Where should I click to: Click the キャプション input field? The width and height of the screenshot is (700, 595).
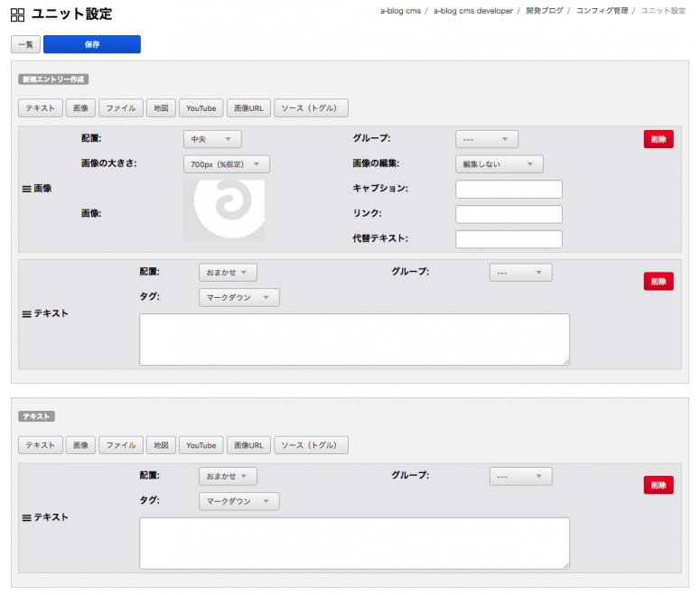pyautogui.click(x=509, y=189)
